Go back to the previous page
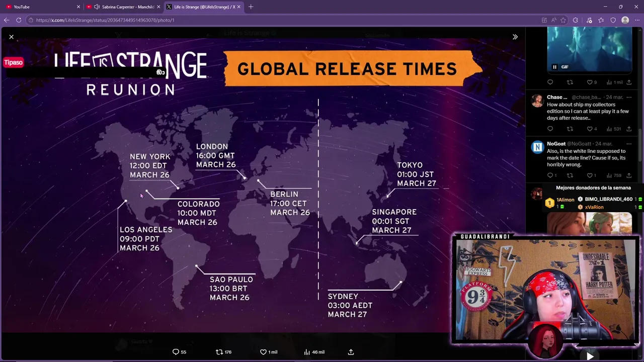Viewport: 644px width, 362px height. pyautogui.click(x=7, y=20)
